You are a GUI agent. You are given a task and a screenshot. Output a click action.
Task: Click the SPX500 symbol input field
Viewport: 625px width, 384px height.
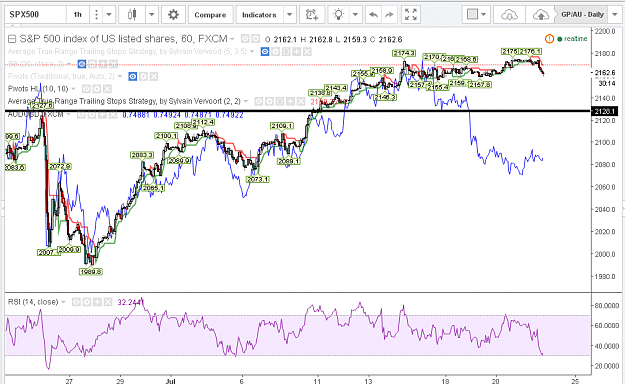tap(35, 15)
